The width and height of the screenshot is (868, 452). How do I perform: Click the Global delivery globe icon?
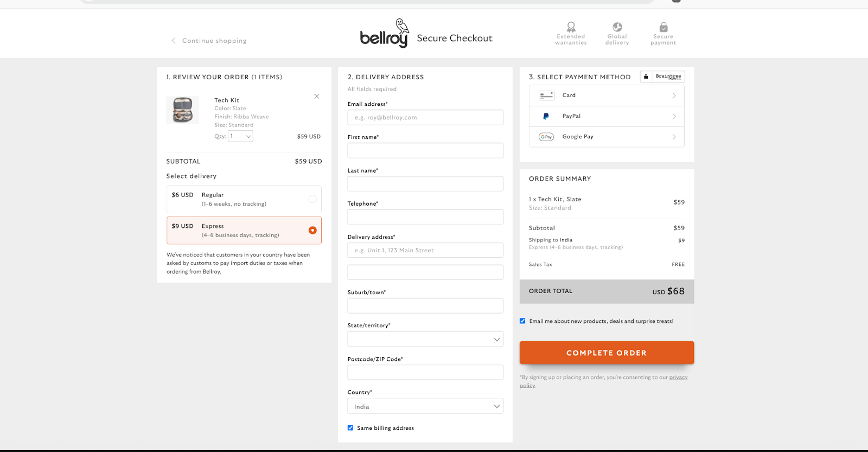[x=617, y=27]
